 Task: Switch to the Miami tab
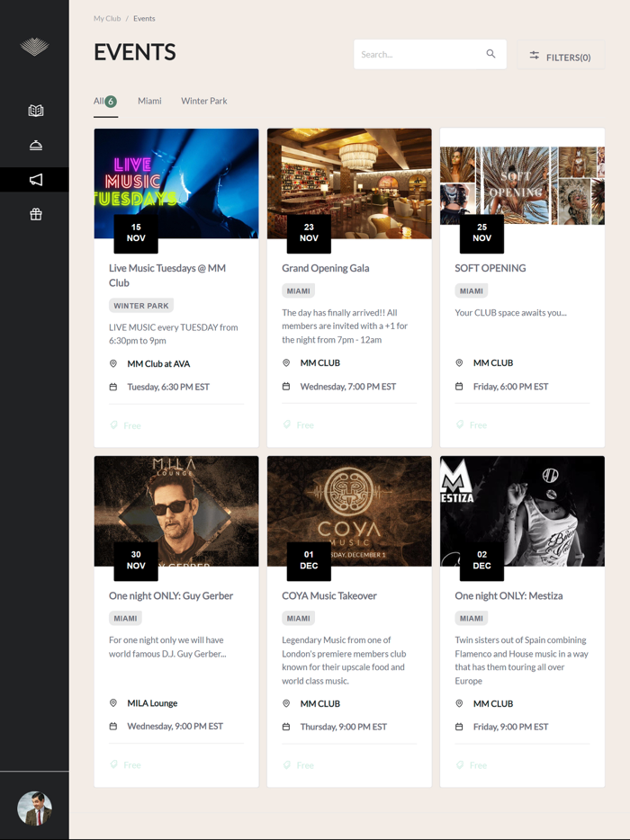click(149, 101)
